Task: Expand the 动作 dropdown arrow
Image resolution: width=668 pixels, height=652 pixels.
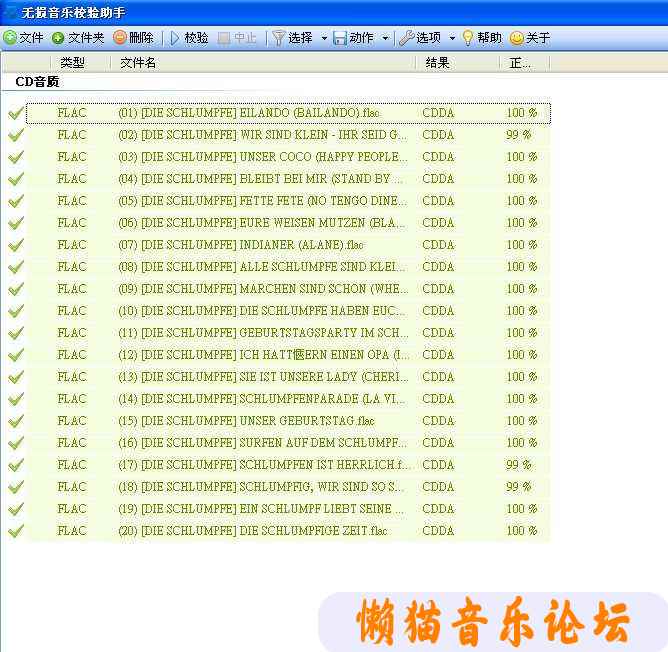Action: pos(386,38)
